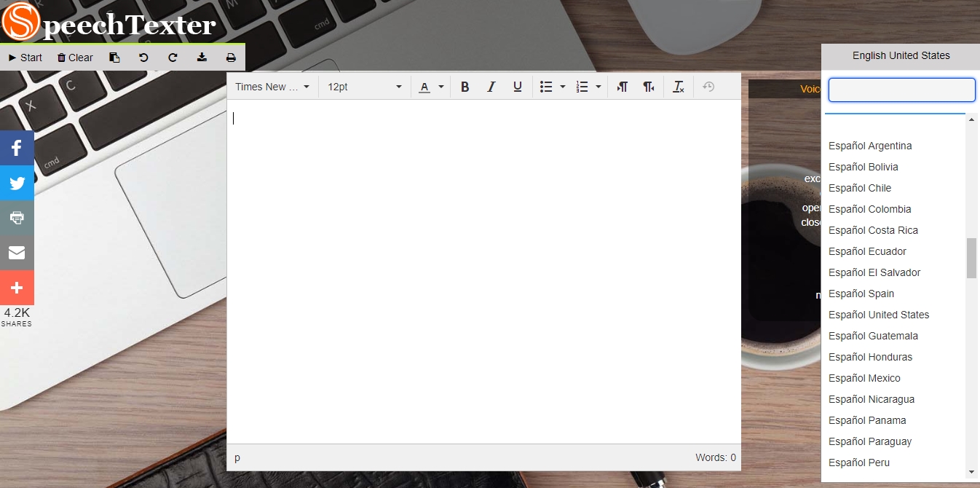Share the page on Facebook
The height and width of the screenshot is (488, 980).
pos(17,149)
